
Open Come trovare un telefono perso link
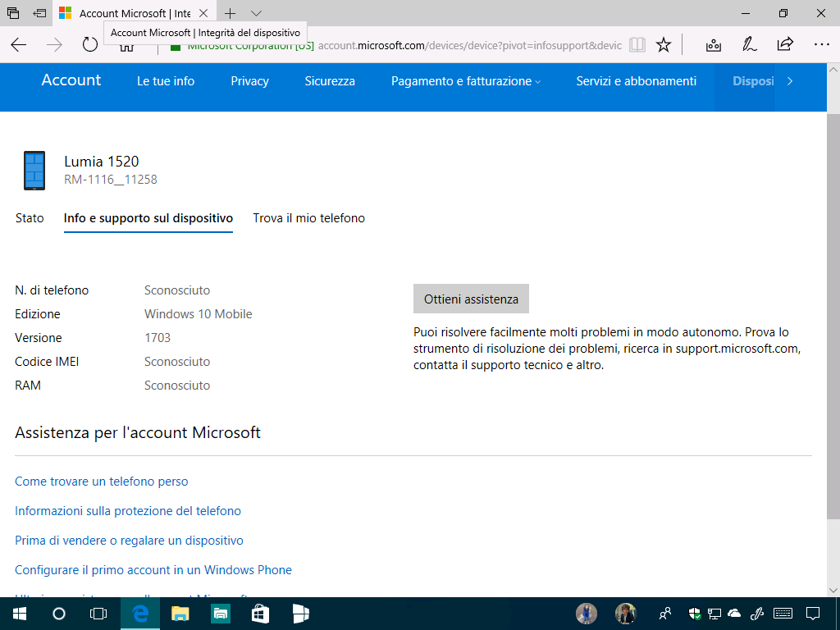(101, 482)
